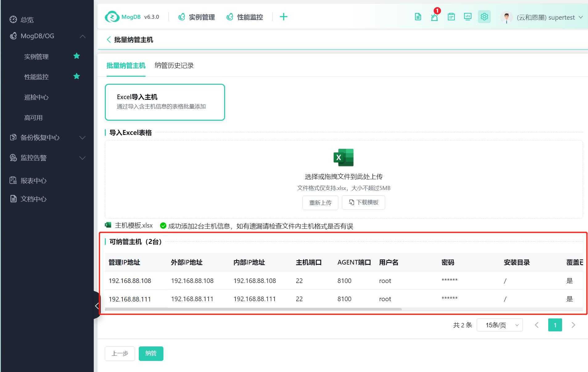
Task: Toggle favorite star for 实例管理
Action: (77, 56)
